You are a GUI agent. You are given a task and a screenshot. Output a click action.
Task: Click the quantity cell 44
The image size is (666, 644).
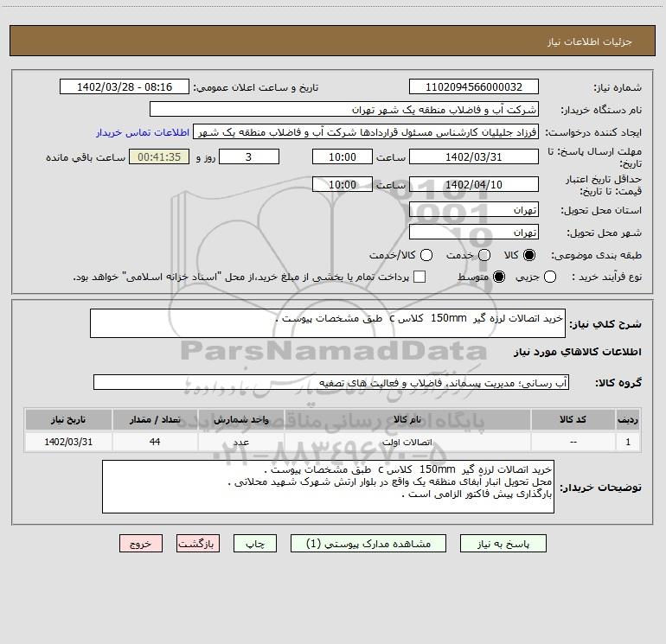155,442
